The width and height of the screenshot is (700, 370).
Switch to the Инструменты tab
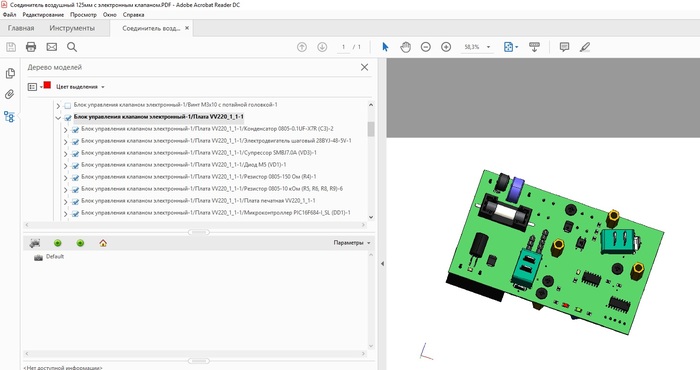[x=72, y=28]
